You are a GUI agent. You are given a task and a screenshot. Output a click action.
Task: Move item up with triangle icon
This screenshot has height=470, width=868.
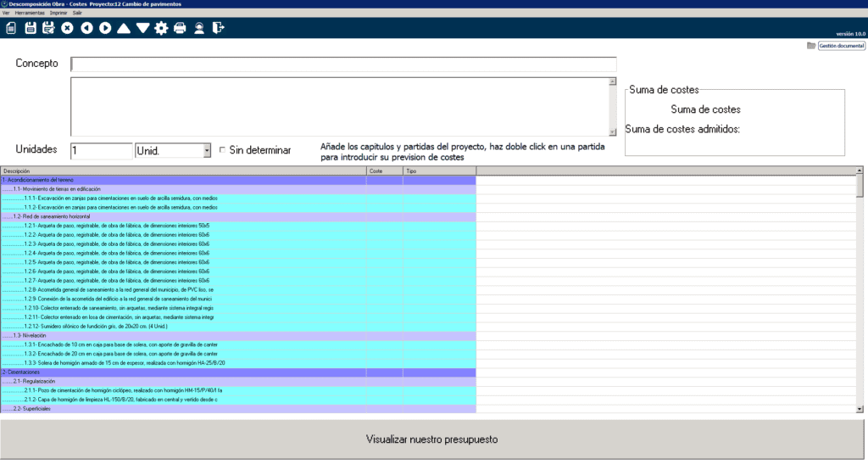(x=124, y=28)
